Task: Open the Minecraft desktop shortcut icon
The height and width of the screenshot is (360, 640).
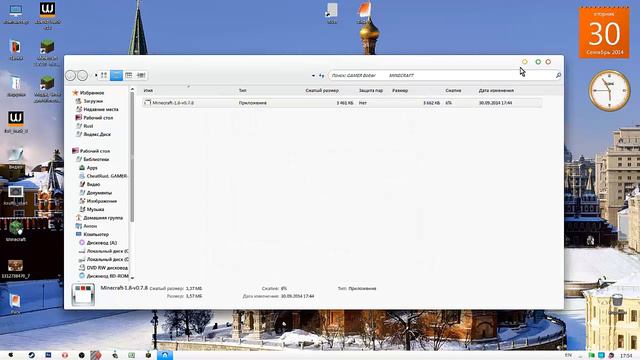Action: point(16,231)
